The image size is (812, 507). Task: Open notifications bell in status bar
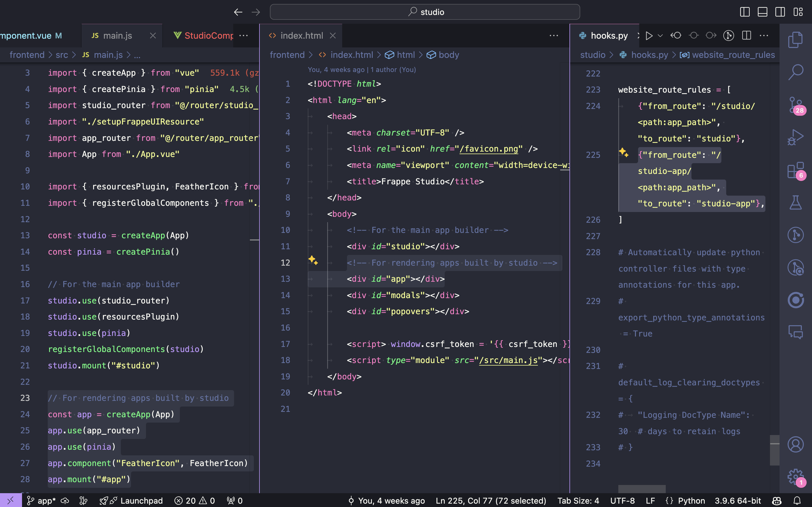pyautogui.click(x=797, y=501)
